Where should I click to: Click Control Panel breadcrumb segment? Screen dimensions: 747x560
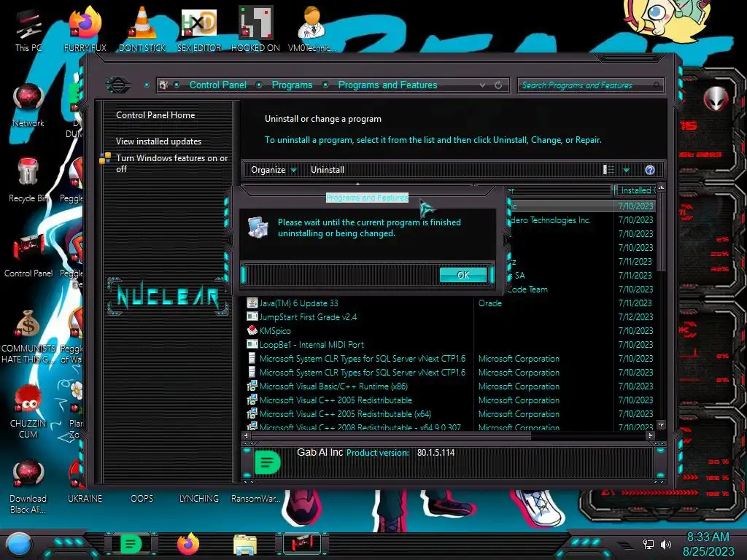point(217,85)
